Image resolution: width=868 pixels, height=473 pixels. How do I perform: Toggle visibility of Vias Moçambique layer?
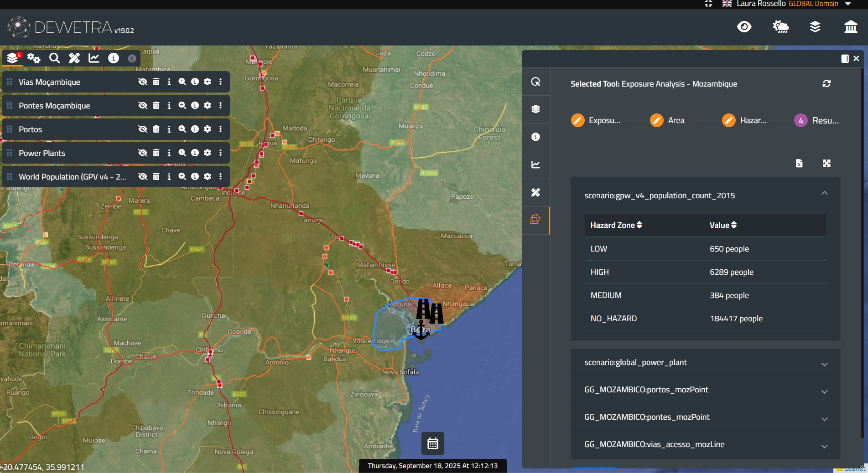(143, 82)
